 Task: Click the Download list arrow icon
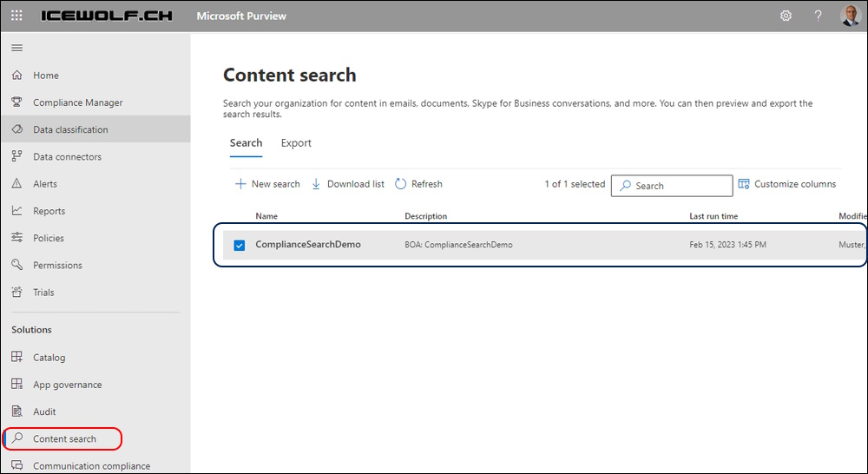tap(316, 184)
